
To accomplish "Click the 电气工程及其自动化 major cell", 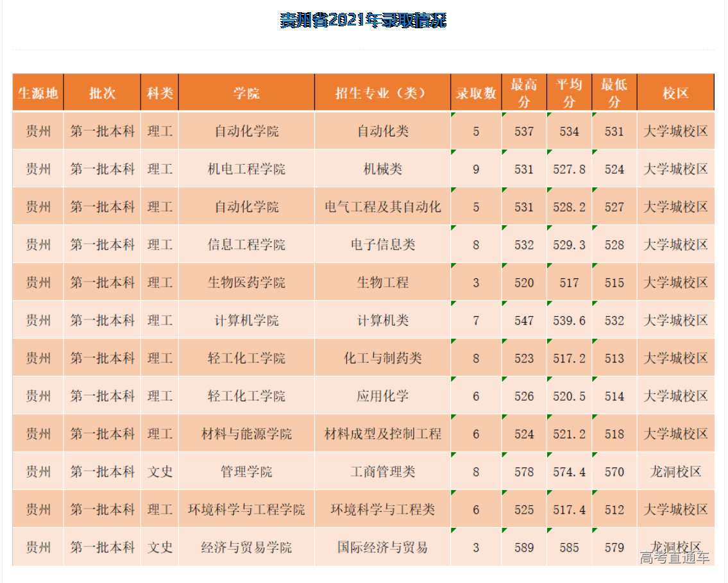I will [x=382, y=207].
